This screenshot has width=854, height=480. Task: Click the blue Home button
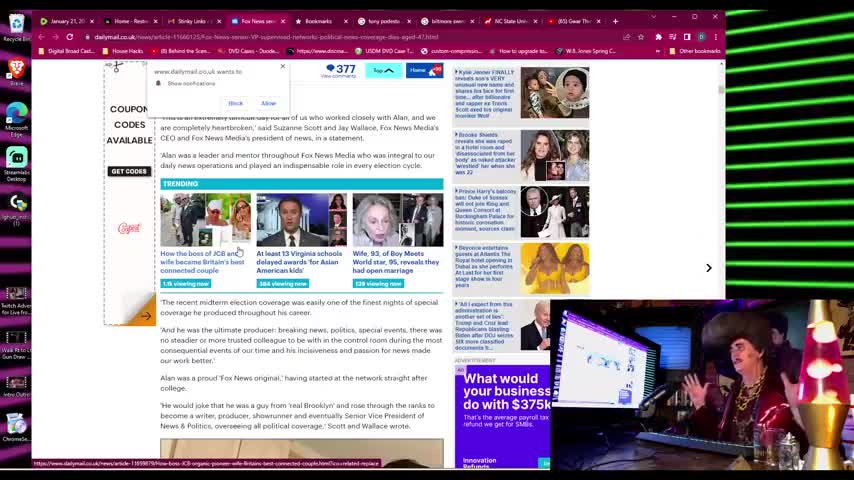[424, 70]
